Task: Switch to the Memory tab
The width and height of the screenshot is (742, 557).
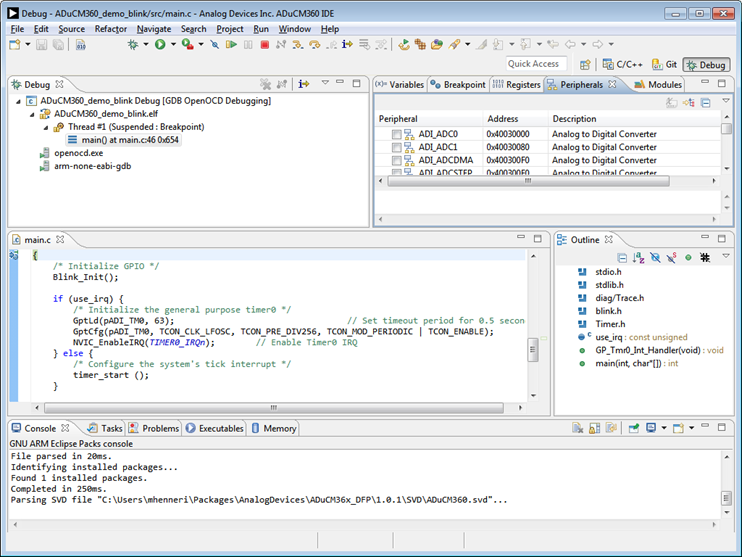Action: point(274,428)
